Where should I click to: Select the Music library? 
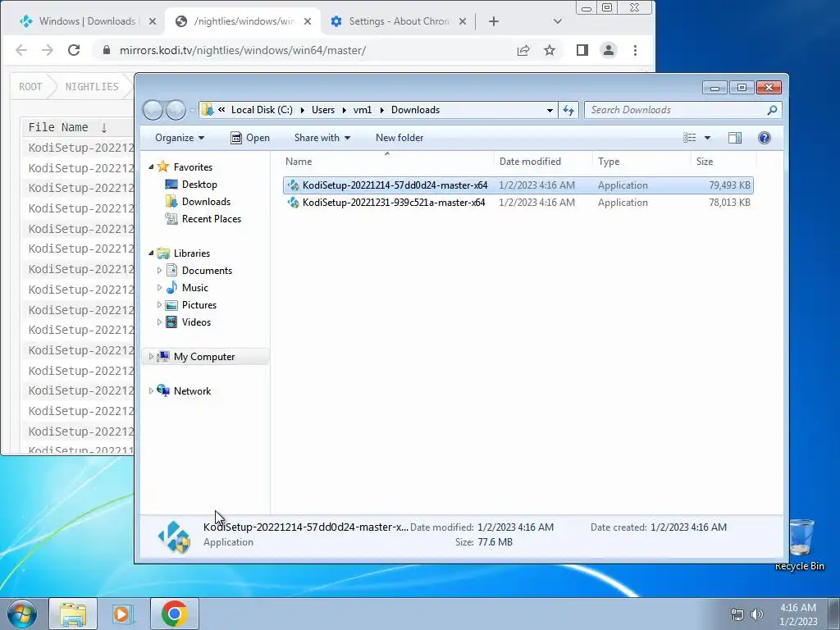coord(195,288)
